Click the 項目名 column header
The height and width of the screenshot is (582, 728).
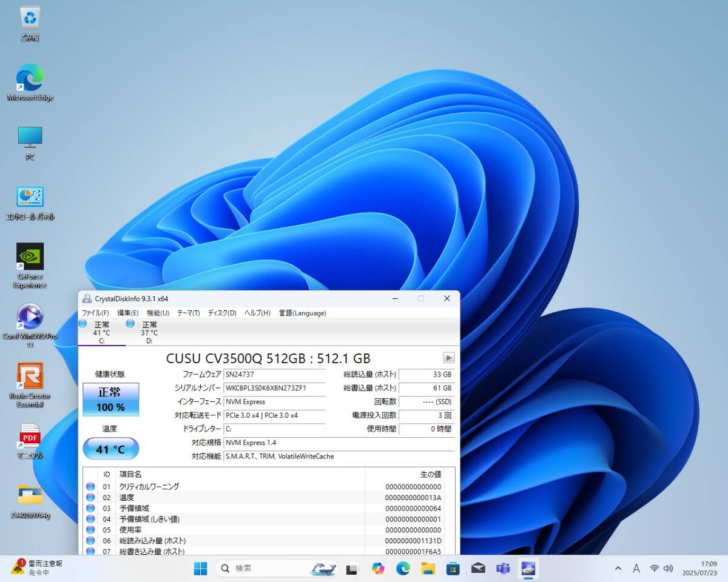point(240,474)
